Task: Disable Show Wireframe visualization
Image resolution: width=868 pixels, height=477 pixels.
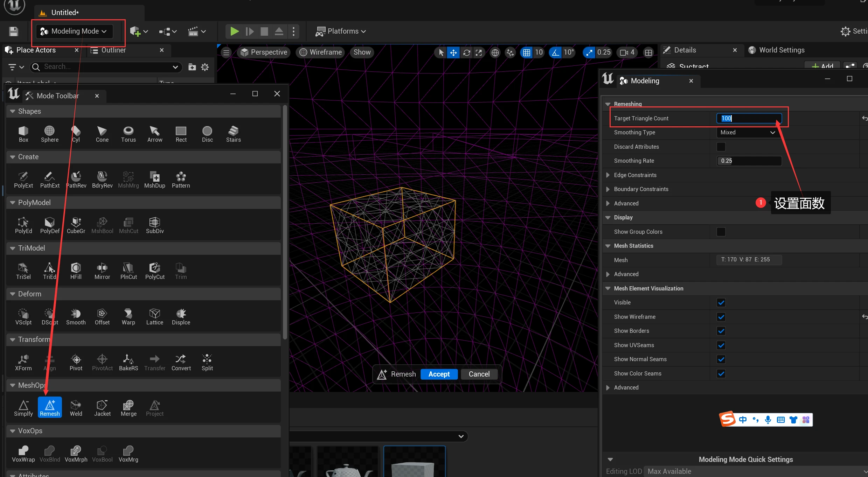Action: [x=721, y=317]
